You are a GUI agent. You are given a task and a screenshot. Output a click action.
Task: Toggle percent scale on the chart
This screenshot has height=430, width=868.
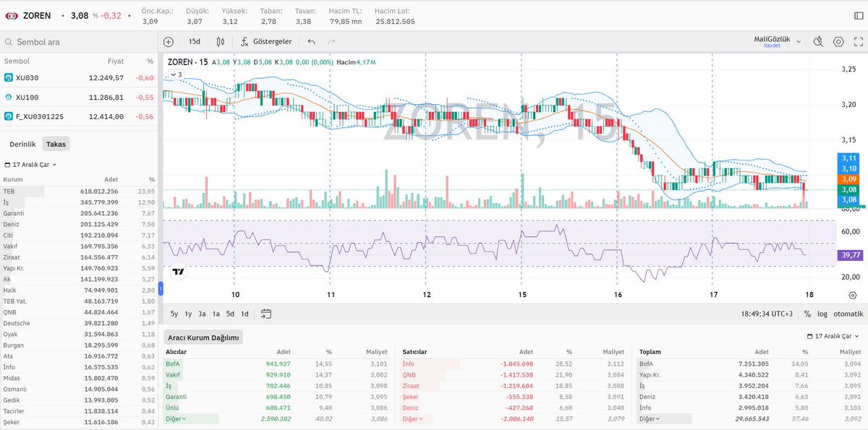[x=807, y=314]
